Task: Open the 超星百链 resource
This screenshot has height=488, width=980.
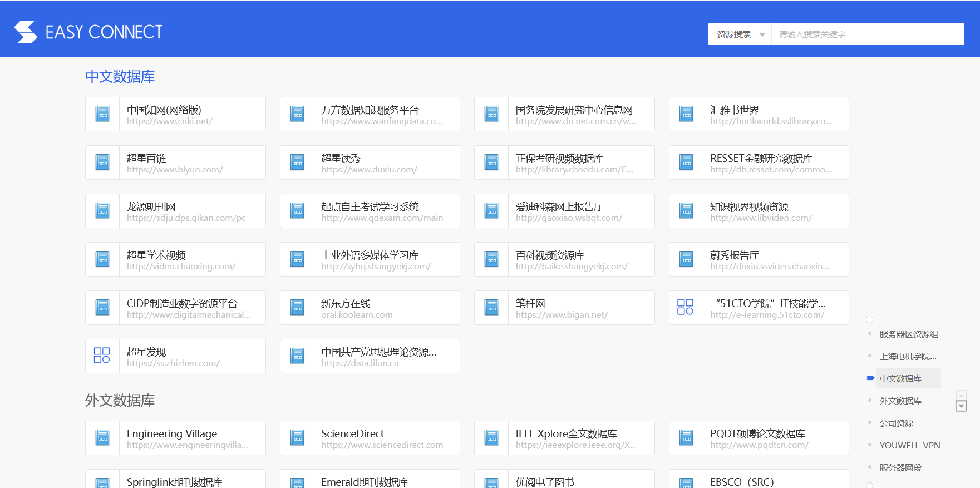Action: pyautogui.click(x=175, y=162)
